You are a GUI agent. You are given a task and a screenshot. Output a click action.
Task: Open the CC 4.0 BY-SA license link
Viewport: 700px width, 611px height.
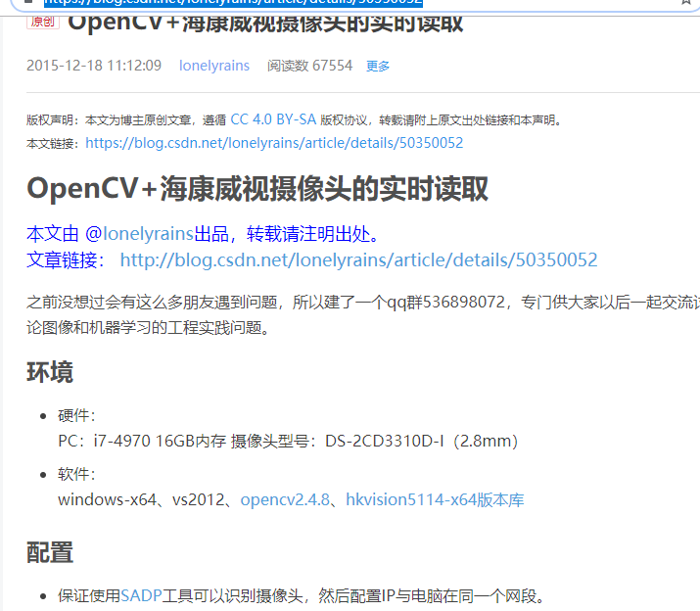click(273, 119)
